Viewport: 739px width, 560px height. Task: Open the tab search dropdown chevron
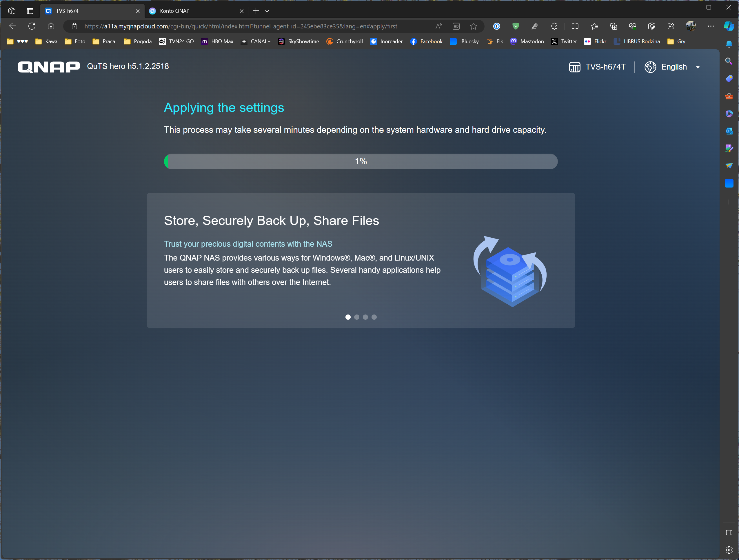coord(267,11)
